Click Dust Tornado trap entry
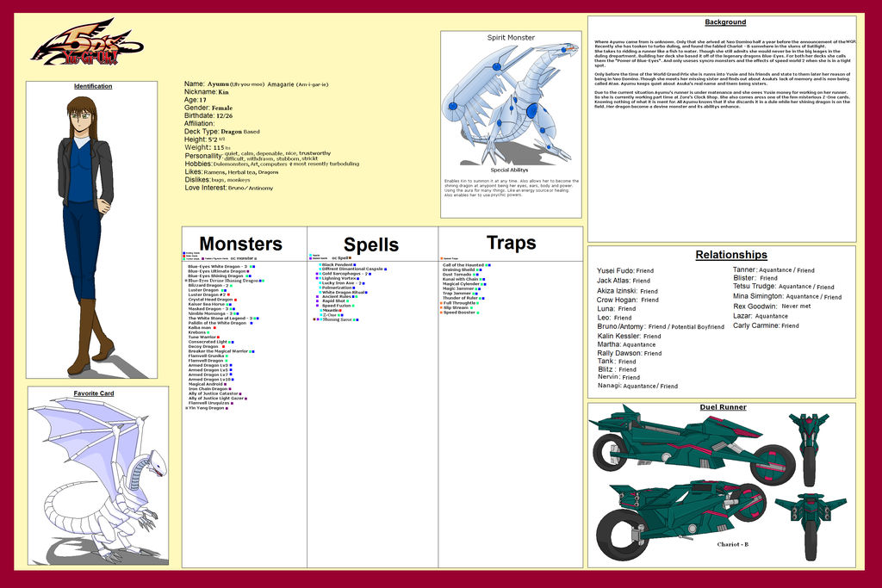The image size is (882, 588). click(460, 275)
